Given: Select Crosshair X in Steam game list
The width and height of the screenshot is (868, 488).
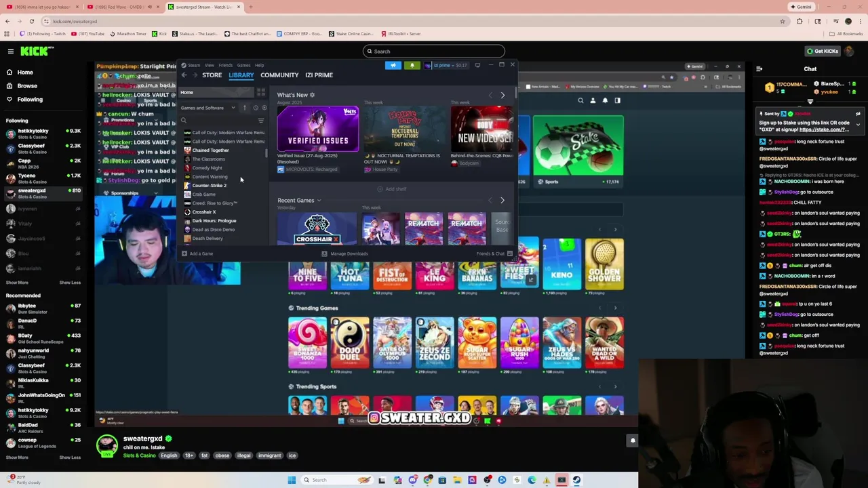Looking at the screenshot, I should pos(203,212).
